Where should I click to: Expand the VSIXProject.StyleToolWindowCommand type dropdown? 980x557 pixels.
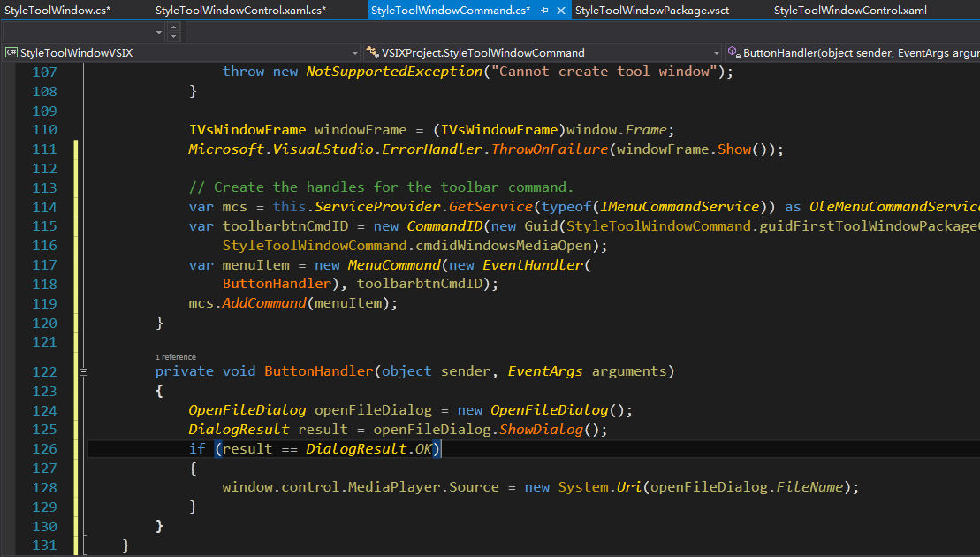click(x=717, y=52)
